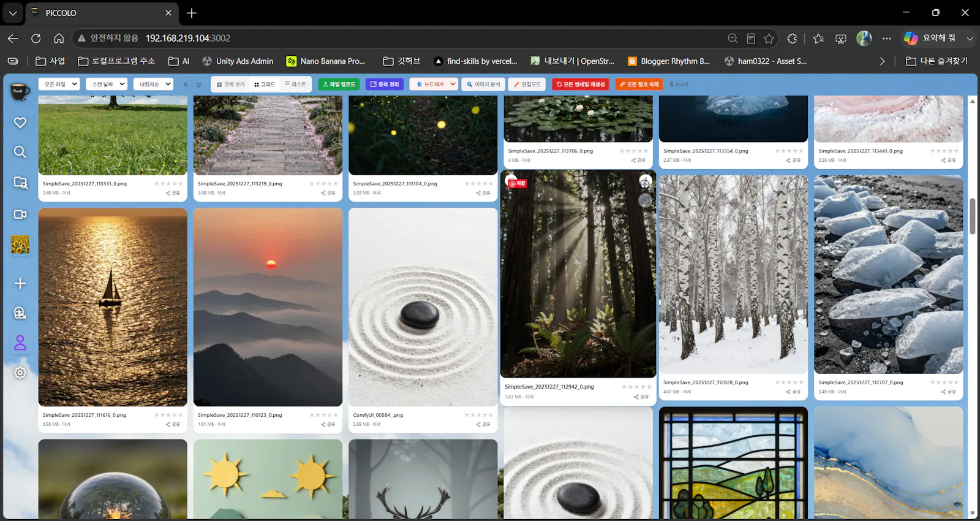Expand more bookmarks chevron
Viewport: 980px width, 521px height.
tap(882, 61)
